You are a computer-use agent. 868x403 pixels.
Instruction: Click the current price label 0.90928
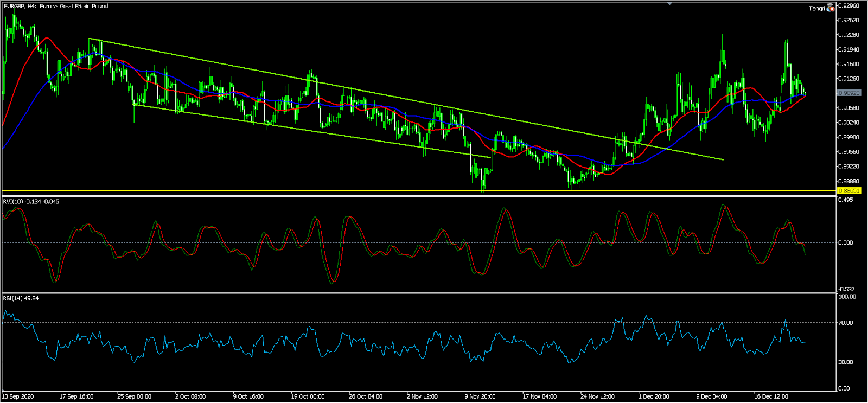(x=849, y=93)
